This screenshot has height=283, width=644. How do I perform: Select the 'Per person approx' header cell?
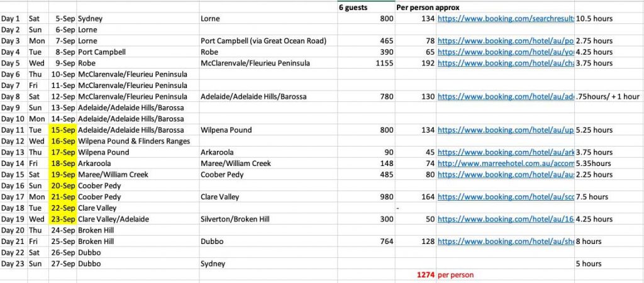[428, 8]
